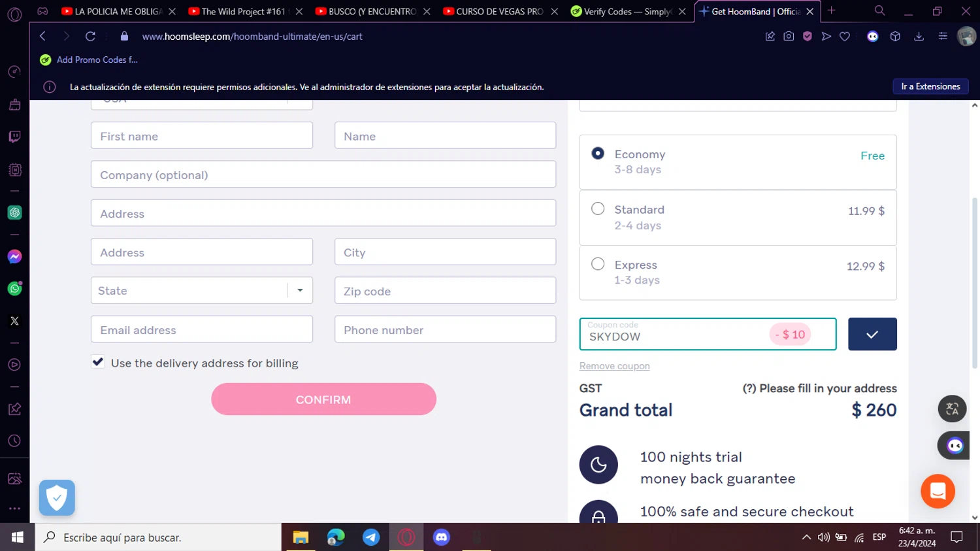Open File Explorer from the taskbar
980x551 pixels.
pyautogui.click(x=301, y=537)
